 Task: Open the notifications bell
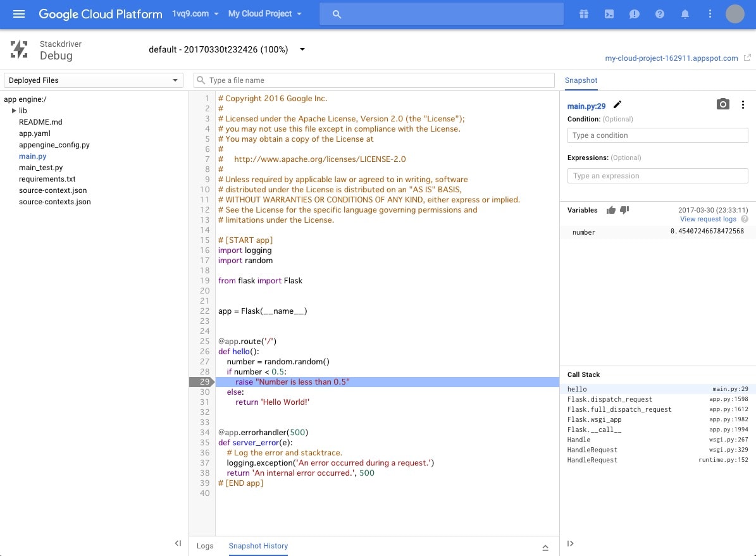click(x=685, y=14)
